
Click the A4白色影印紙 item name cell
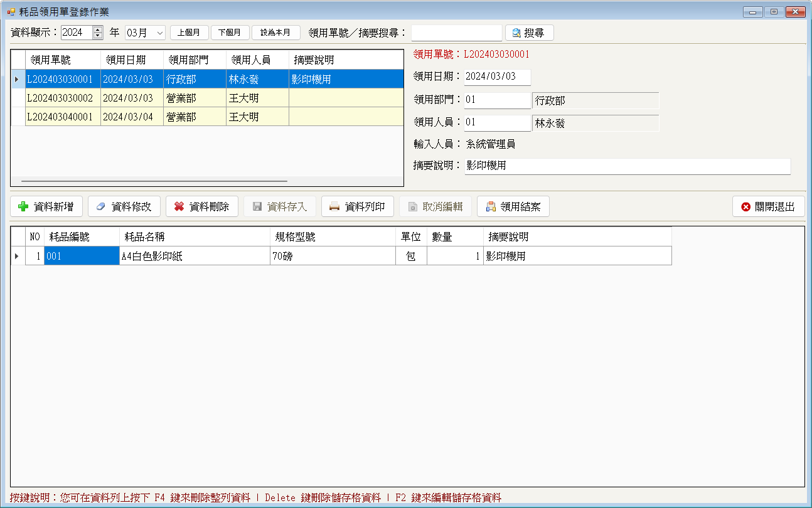tap(195, 256)
